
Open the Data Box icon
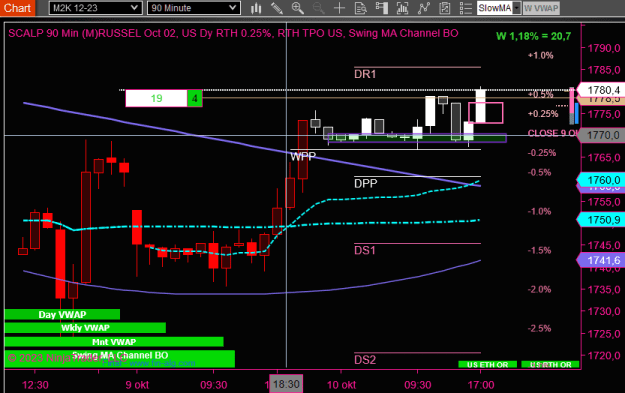tap(360, 8)
